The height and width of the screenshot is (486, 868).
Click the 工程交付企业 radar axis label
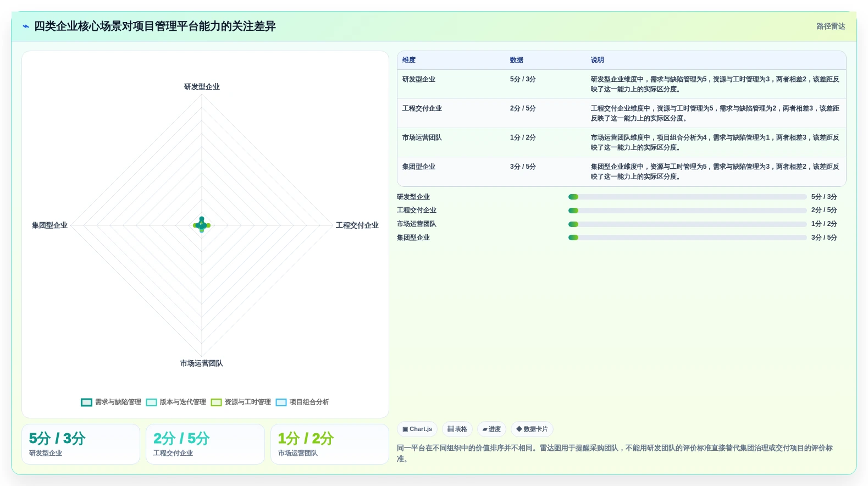point(357,225)
